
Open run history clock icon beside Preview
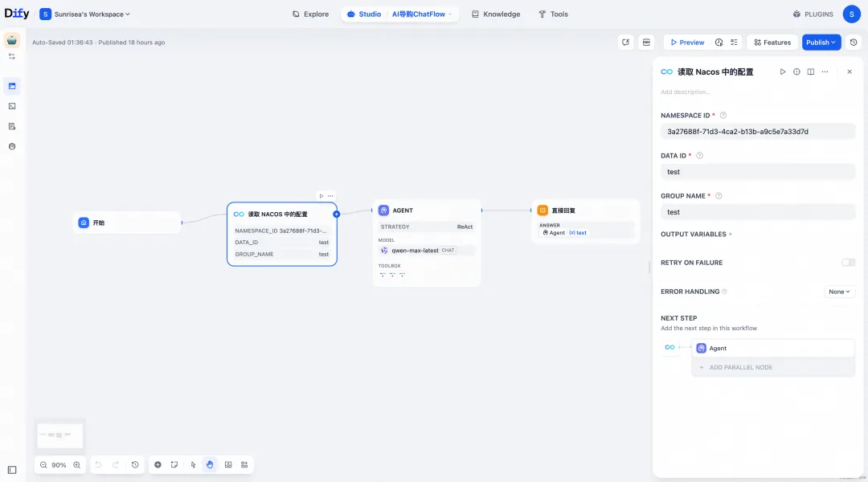point(719,42)
